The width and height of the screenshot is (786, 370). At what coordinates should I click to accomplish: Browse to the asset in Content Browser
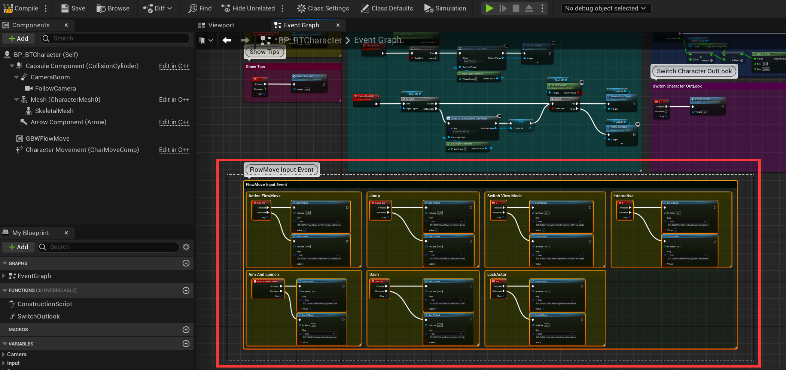pyautogui.click(x=113, y=9)
